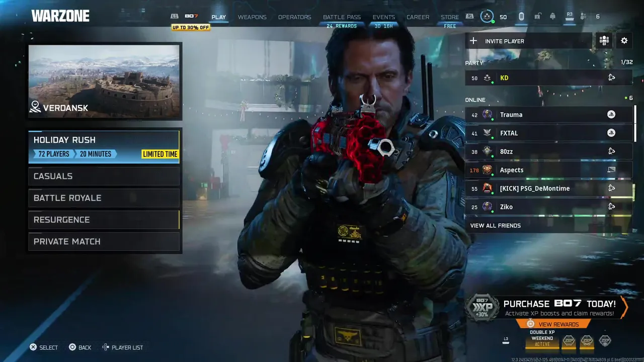
Task: Open the unlock token icon in the top bar
Action: click(x=537, y=17)
